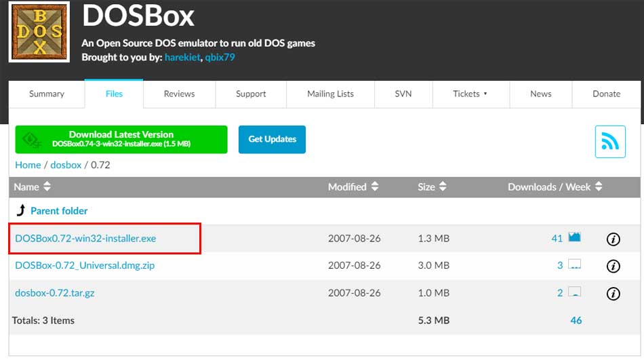The image size is (644, 363).
Task: Open the Mailing Lists tab
Action: tap(330, 94)
